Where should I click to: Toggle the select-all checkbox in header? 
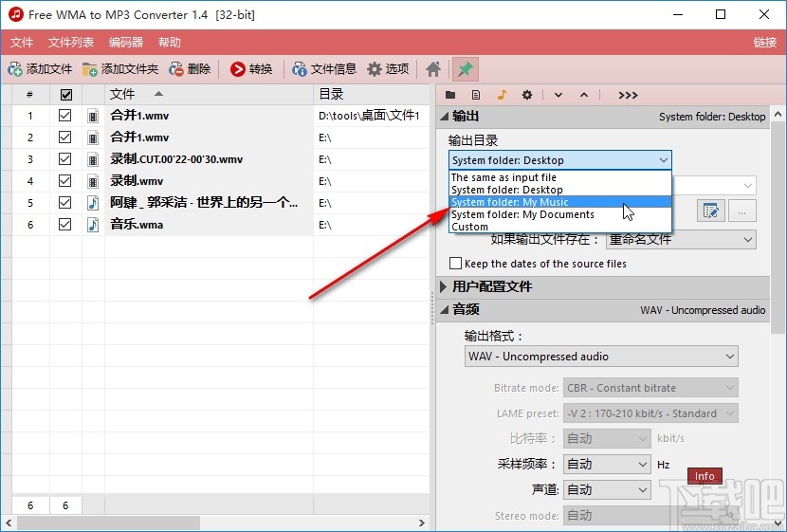click(65, 94)
